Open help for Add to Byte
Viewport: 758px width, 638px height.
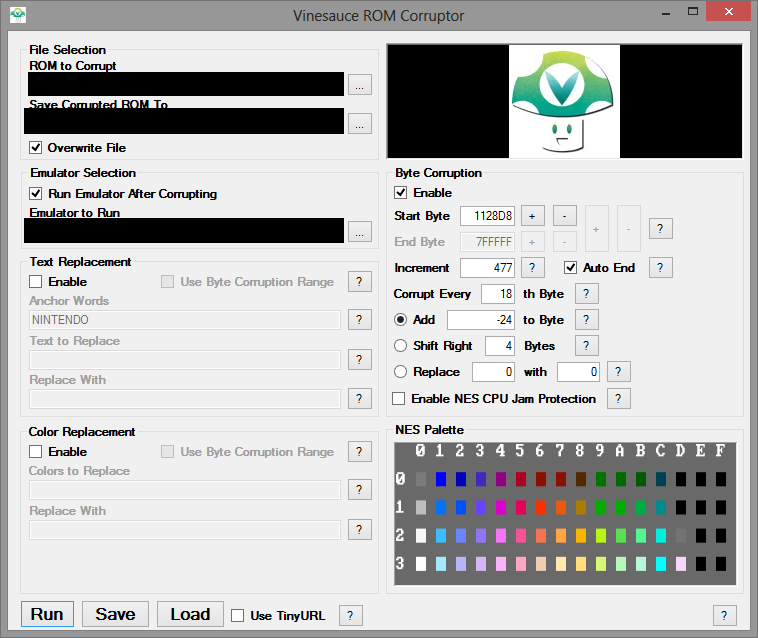[587, 319]
